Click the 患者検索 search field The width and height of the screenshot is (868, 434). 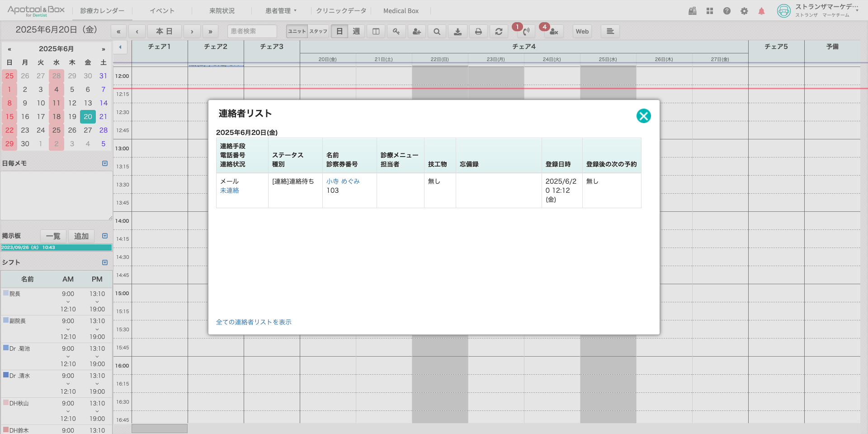point(252,31)
